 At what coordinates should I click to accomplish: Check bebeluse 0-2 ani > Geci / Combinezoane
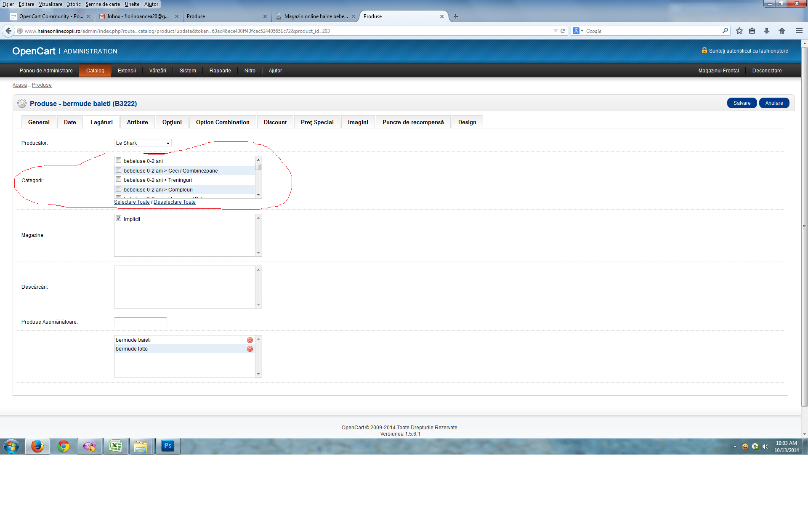tap(119, 170)
